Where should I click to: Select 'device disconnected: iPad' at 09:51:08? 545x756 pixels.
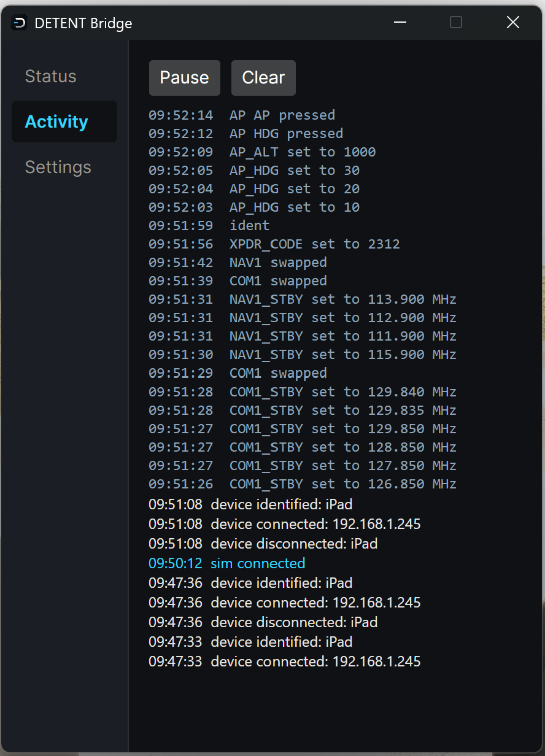263,544
